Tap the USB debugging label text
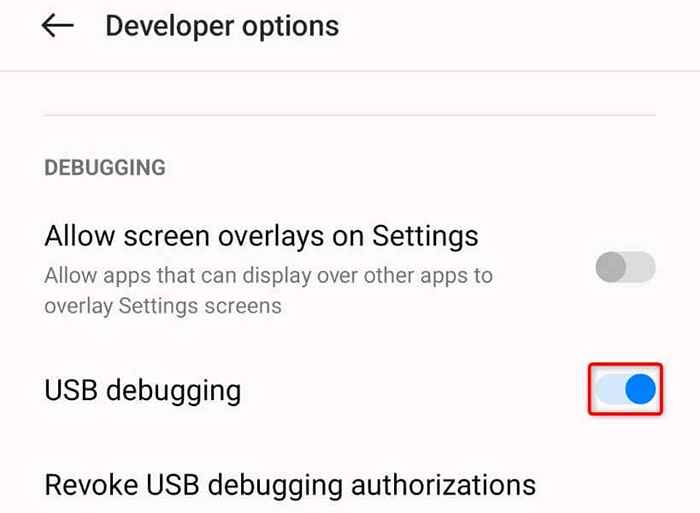Screen dimensions: 700x513 point(143,391)
